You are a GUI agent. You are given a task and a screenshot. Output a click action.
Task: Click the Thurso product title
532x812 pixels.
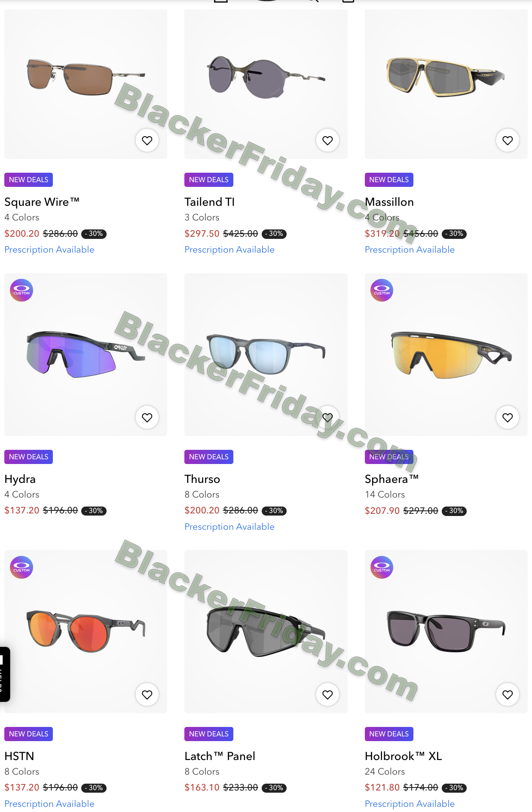click(x=202, y=479)
